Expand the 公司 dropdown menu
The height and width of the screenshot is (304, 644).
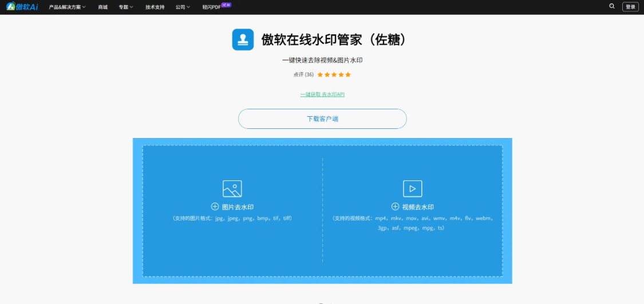[x=183, y=7]
